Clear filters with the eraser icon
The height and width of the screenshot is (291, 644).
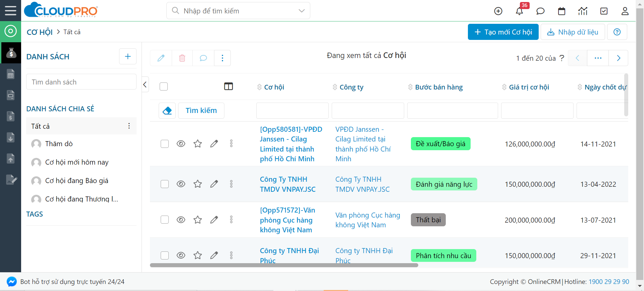coord(167,110)
